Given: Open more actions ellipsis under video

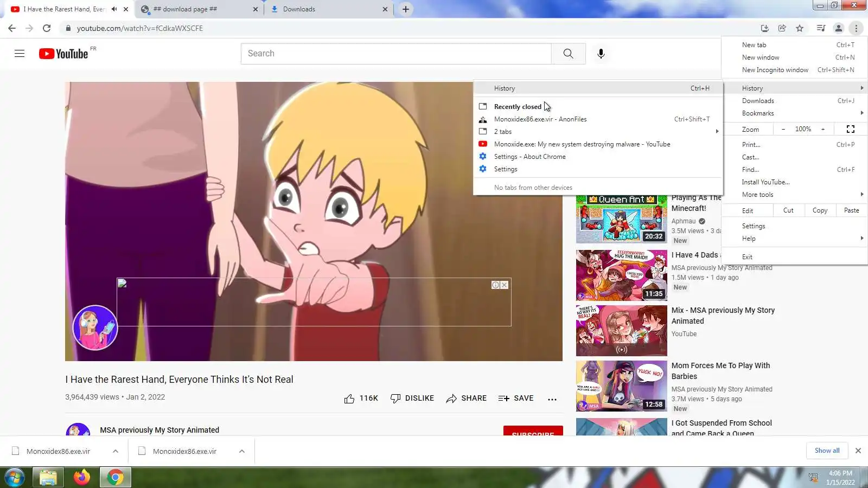Looking at the screenshot, I should pos(552,399).
